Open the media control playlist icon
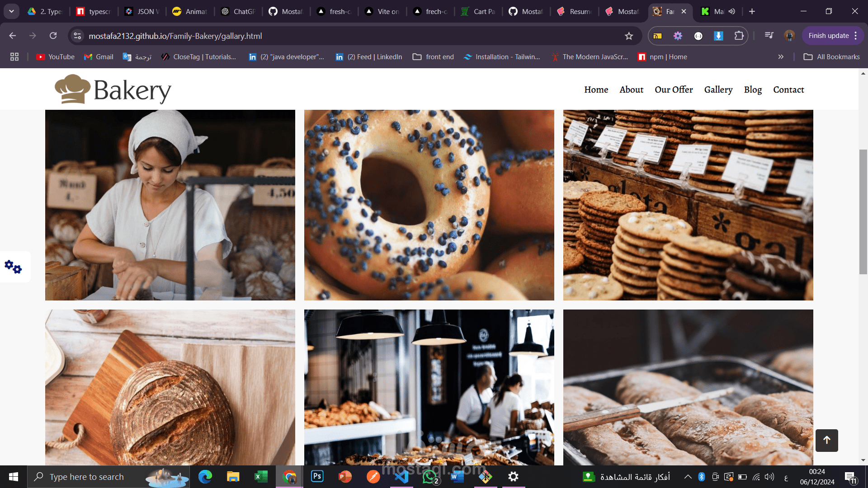 coord(769,36)
